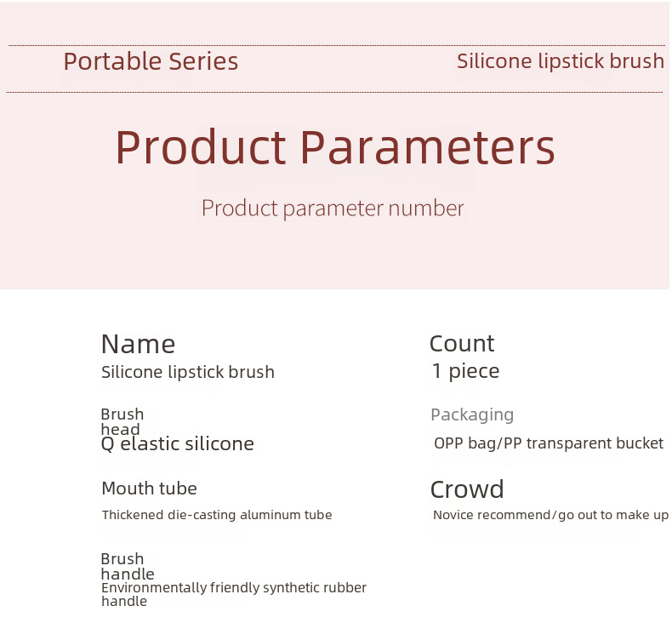This screenshot has width=672, height=623.
Task: Select OPP bag/PP transparent bucket text
Action: pyautogui.click(x=548, y=443)
